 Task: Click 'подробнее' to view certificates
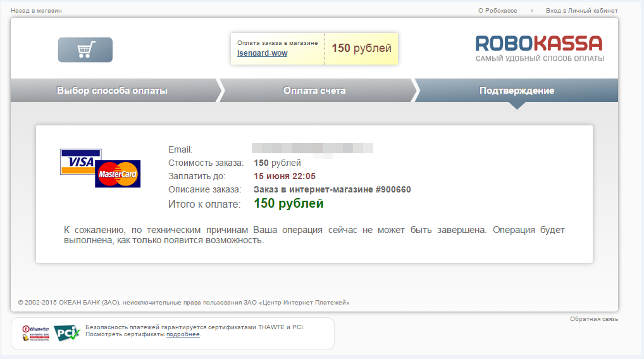click(x=183, y=334)
